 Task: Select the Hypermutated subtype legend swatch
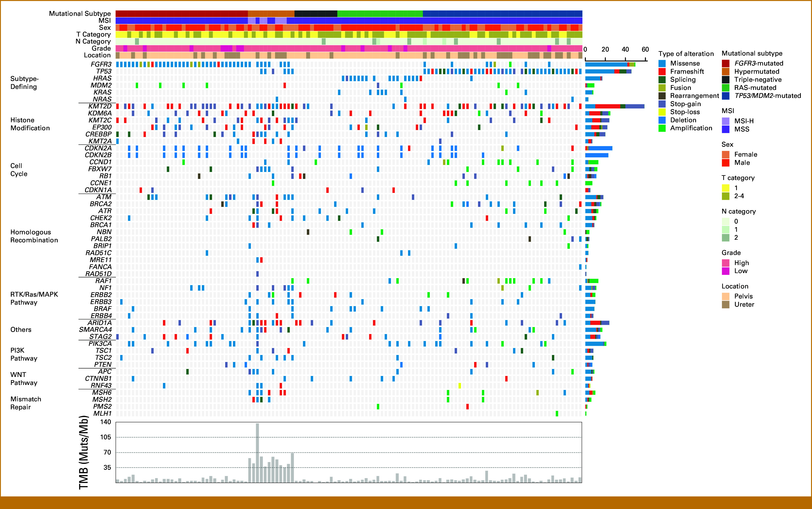(x=725, y=71)
